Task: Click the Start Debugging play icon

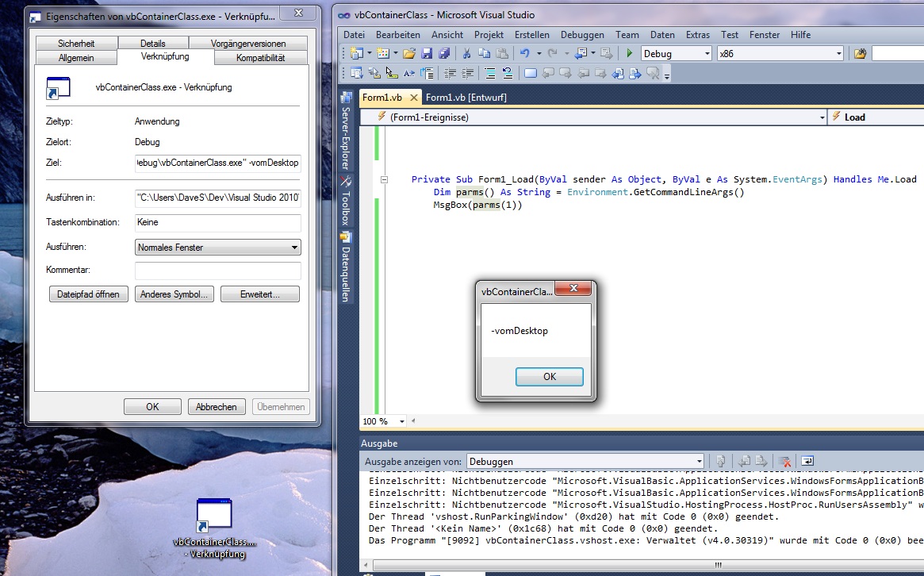Action: (629, 53)
